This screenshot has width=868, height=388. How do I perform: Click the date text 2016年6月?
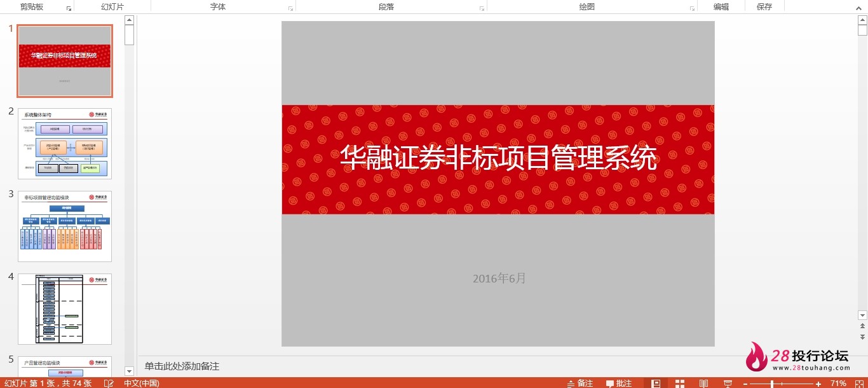499,278
